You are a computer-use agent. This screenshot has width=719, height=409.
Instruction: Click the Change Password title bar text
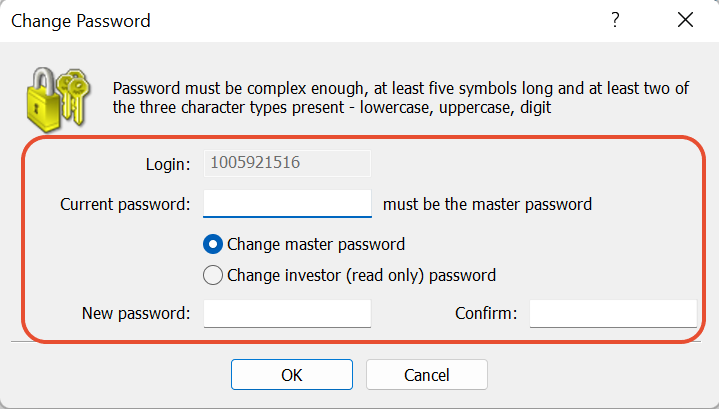(81, 21)
